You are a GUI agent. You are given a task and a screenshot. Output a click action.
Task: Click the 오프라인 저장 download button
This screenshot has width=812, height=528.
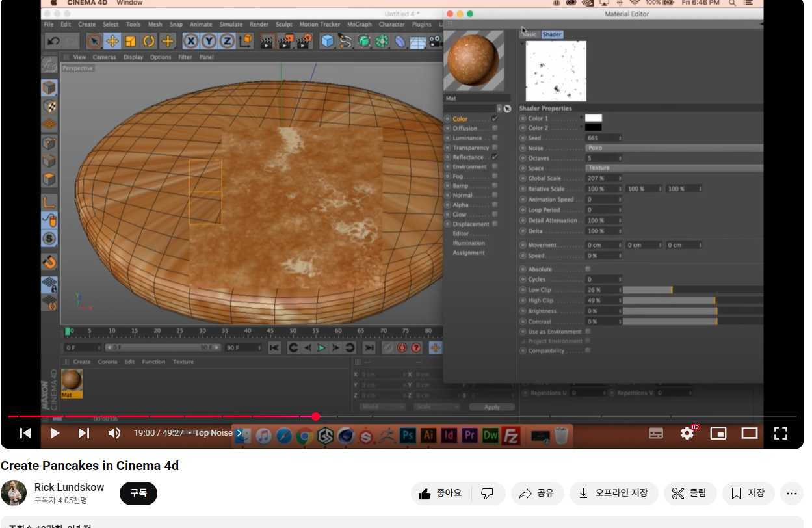point(614,494)
